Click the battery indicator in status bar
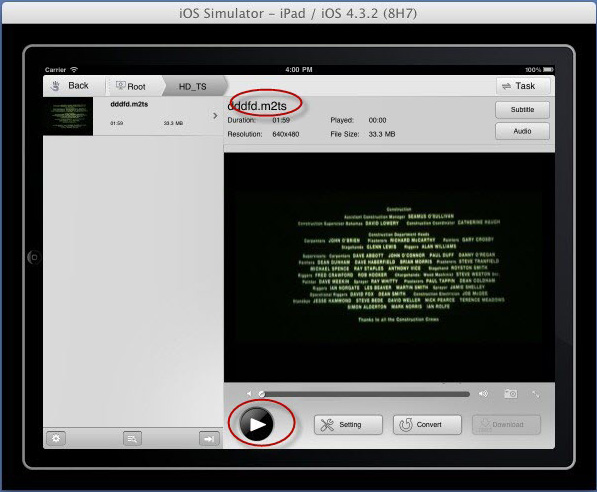 pyautogui.click(x=548, y=70)
